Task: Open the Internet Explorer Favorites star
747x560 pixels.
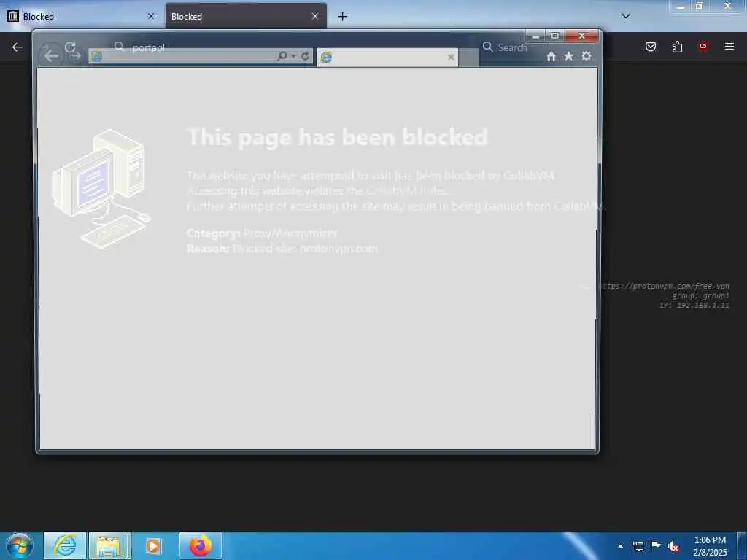Action: click(568, 56)
